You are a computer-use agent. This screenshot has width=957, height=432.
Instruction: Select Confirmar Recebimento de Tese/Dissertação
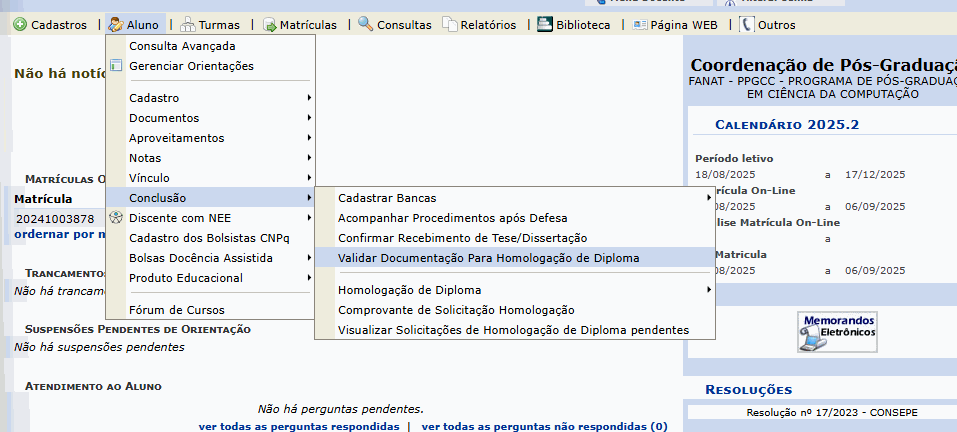pyautogui.click(x=462, y=238)
